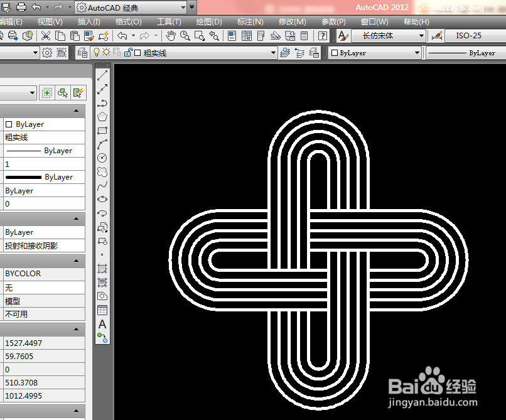Select the Gradient fill tool
The height and width of the screenshot is (420, 506).
point(102,283)
